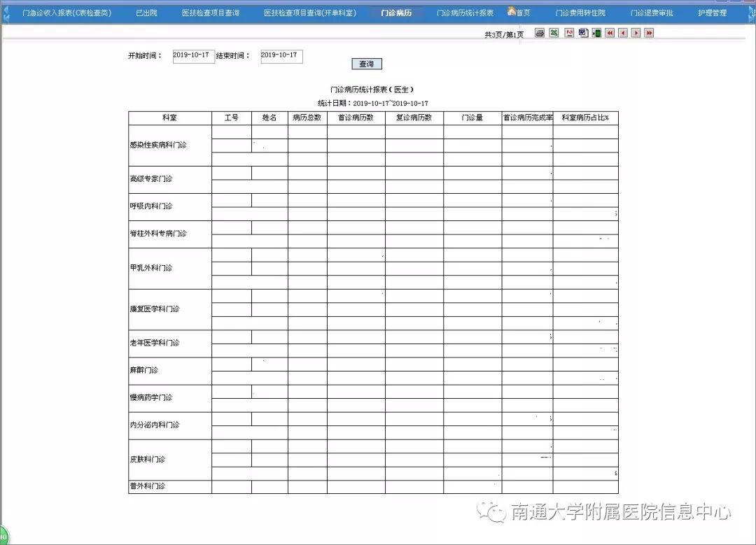
Task: Click the 首诊病历数 column header
Action: [356, 118]
